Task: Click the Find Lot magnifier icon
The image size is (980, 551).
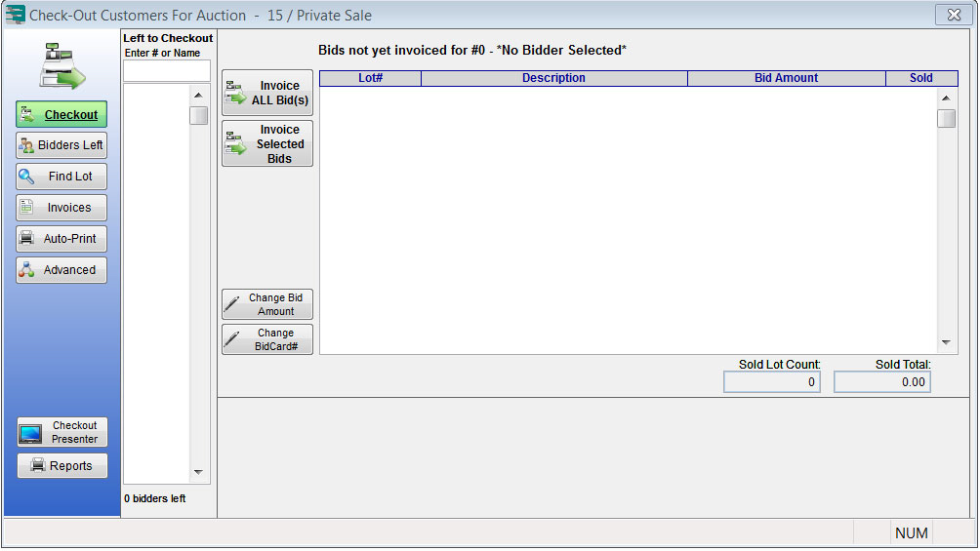Action: (x=26, y=177)
